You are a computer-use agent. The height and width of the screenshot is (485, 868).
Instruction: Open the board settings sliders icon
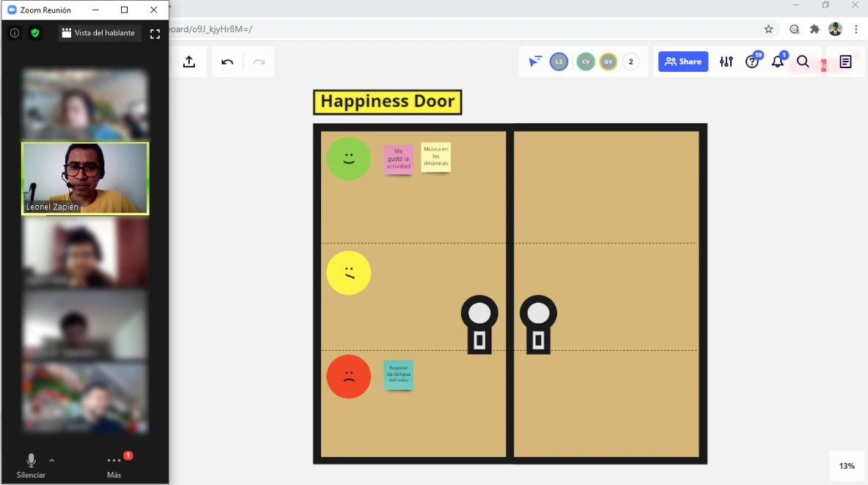726,62
